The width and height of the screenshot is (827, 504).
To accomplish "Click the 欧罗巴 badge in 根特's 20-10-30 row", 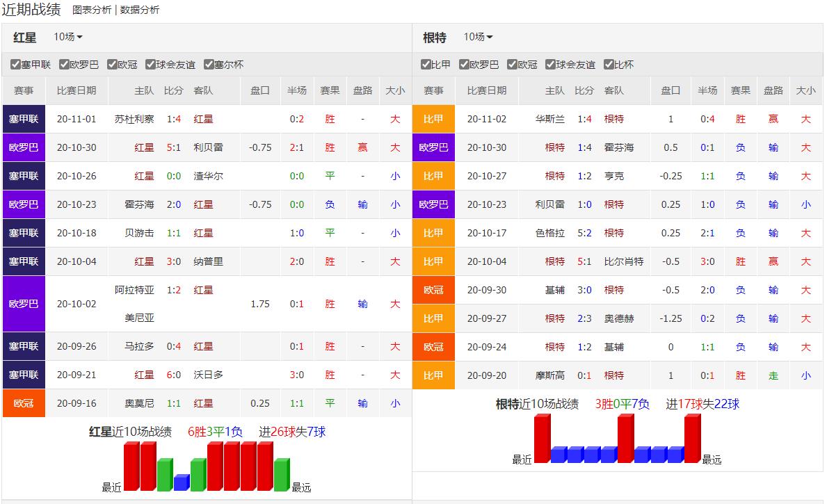I will [x=433, y=147].
